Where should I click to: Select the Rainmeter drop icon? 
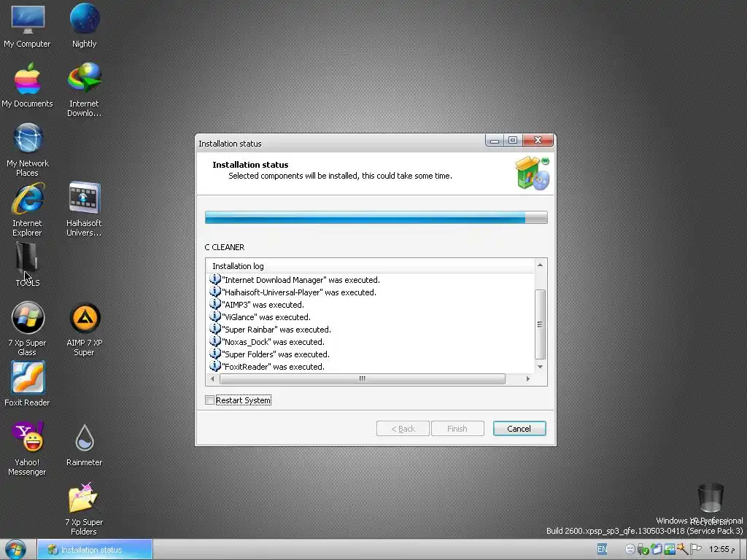85,445
